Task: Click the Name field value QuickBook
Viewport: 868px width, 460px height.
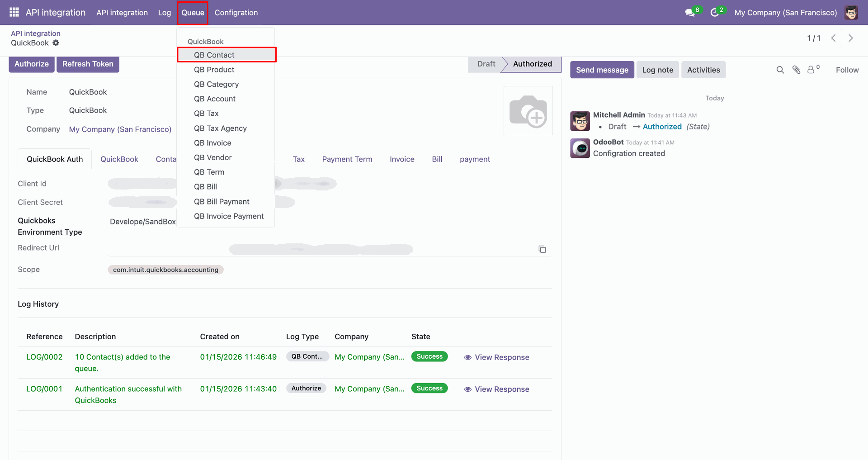Action: (88, 92)
